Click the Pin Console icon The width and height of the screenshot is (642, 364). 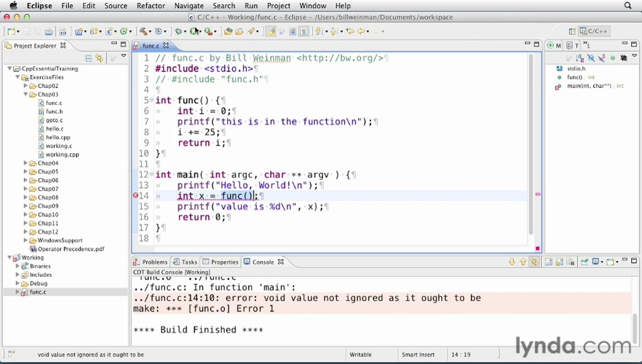point(584,262)
